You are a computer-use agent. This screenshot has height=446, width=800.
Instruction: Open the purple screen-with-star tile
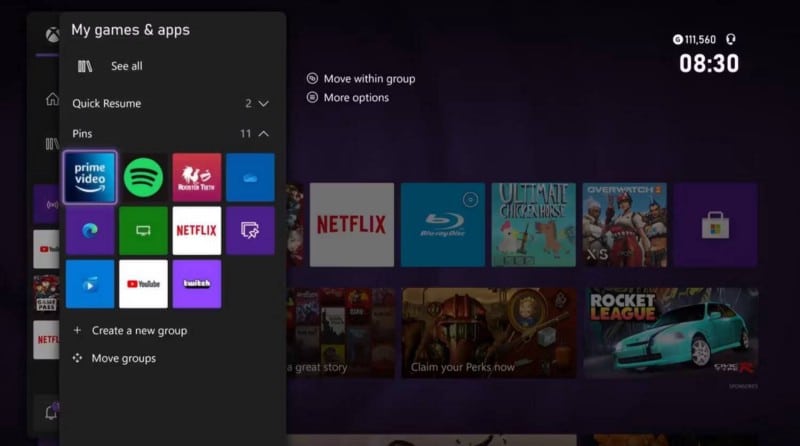pyautogui.click(x=250, y=231)
